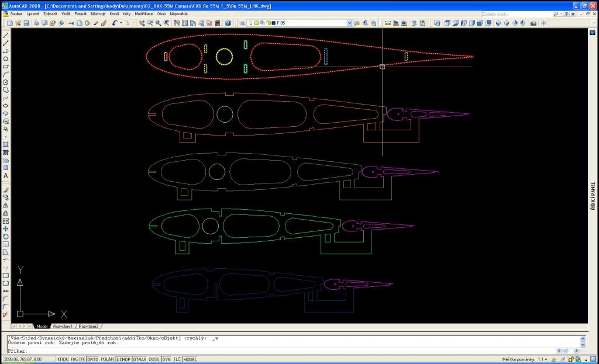The width and height of the screenshot is (599, 364).
Task: Toggle ORTO mode in status bar
Action: coord(92,359)
